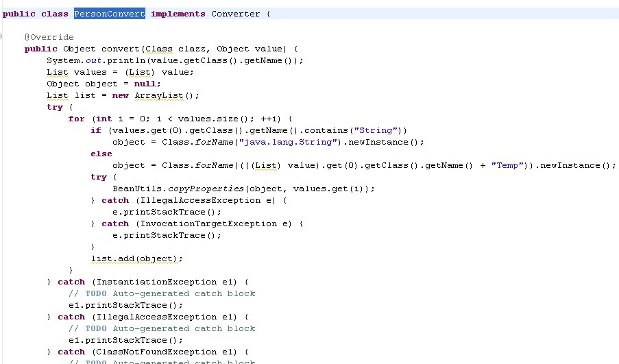Click the "int" keyword in the for loop

(104, 119)
